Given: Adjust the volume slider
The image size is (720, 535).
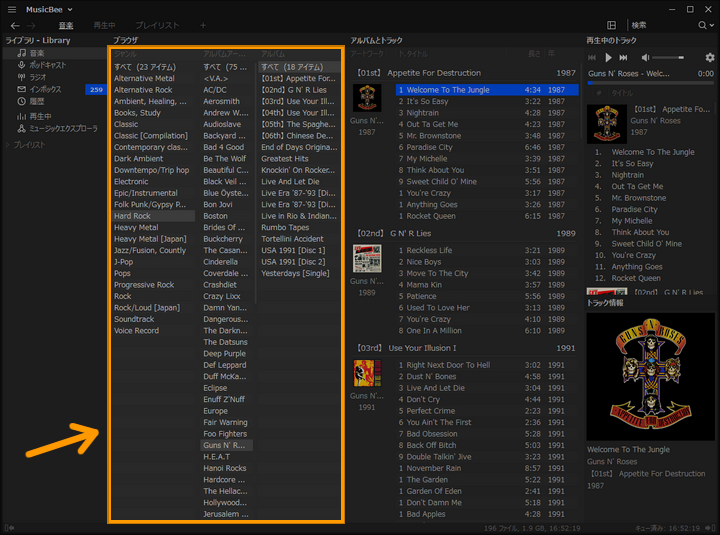Looking at the screenshot, I should point(668,57).
